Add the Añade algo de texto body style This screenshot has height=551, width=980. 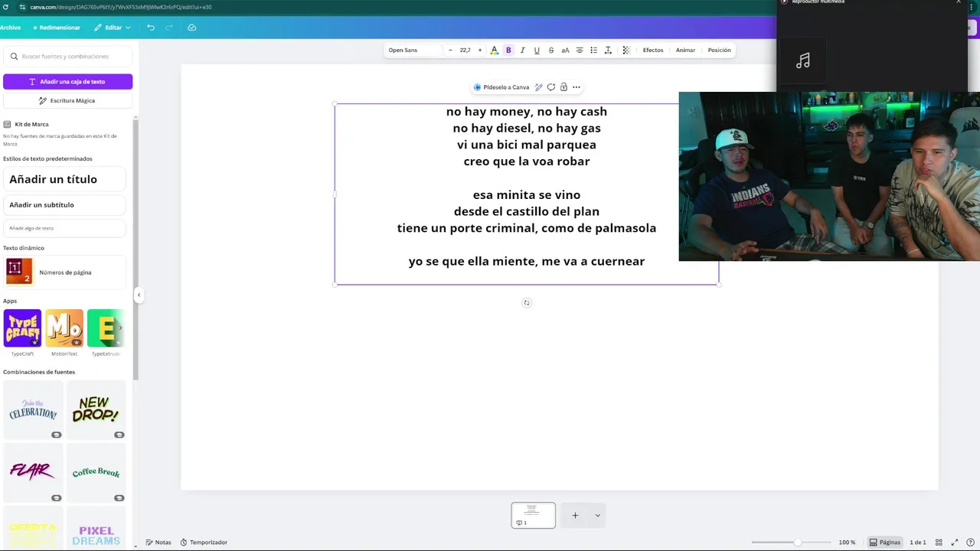[64, 228]
